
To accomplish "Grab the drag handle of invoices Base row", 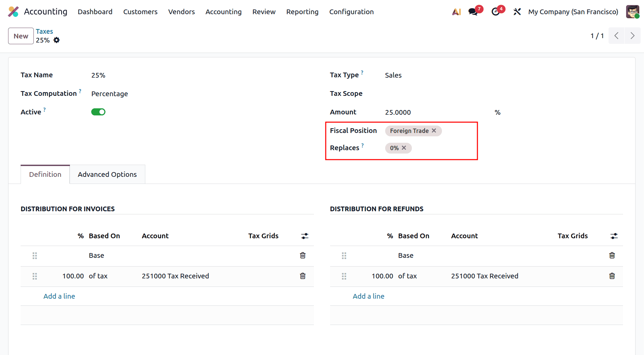I will coord(34,256).
